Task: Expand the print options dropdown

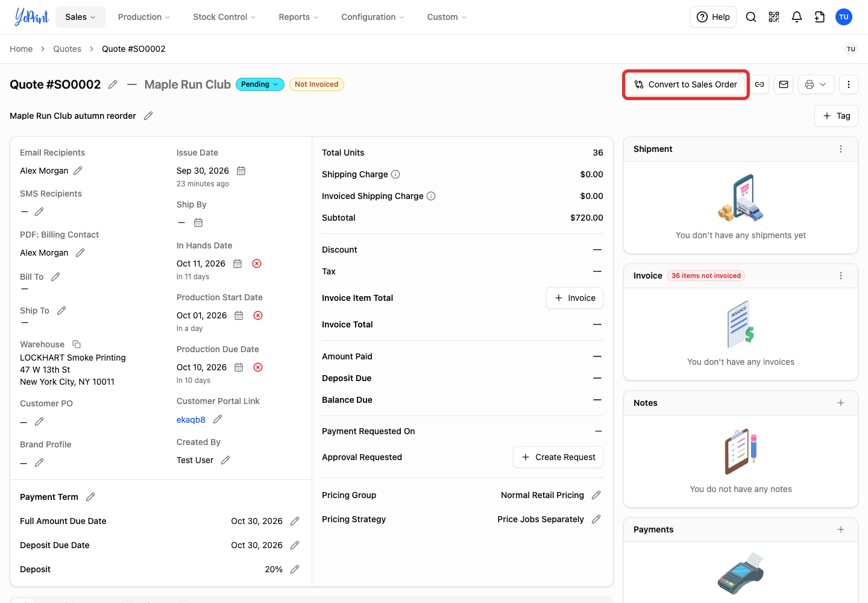Action: 816,84
